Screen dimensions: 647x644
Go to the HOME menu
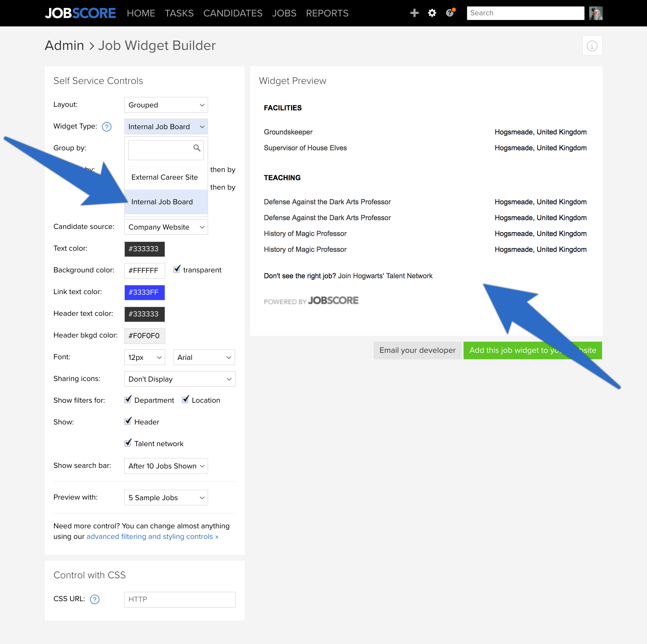coord(141,13)
